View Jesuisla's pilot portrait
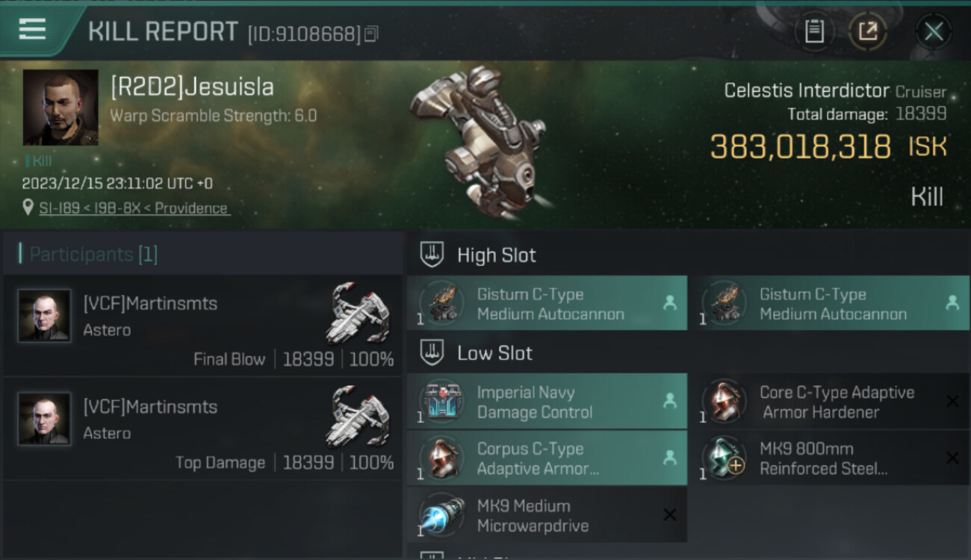 (x=61, y=108)
